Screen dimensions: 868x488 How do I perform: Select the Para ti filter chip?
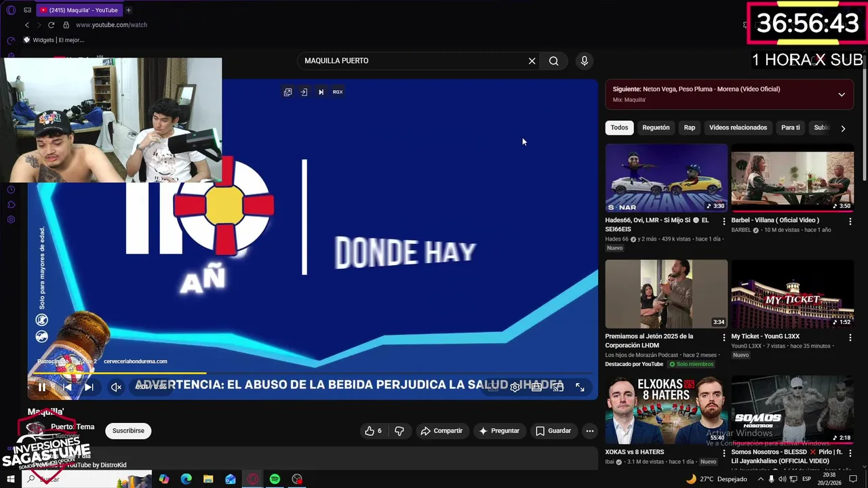click(791, 127)
